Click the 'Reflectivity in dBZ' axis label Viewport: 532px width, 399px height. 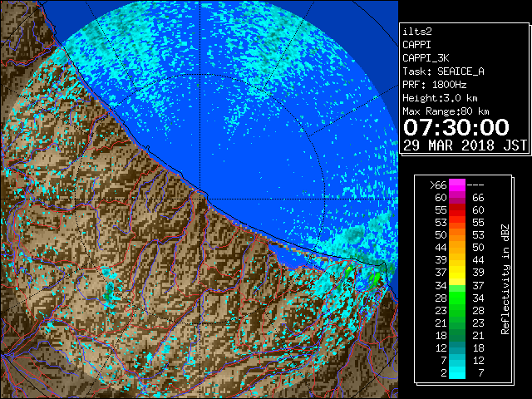505,279
